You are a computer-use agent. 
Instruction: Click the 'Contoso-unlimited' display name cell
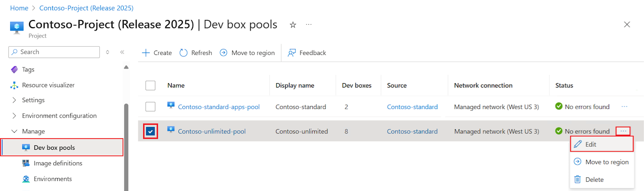302,131
